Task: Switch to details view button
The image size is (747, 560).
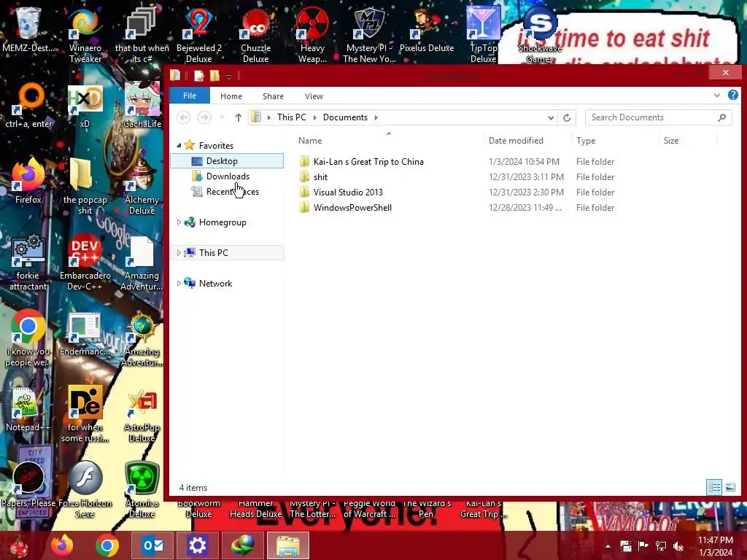Action: [x=713, y=487]
